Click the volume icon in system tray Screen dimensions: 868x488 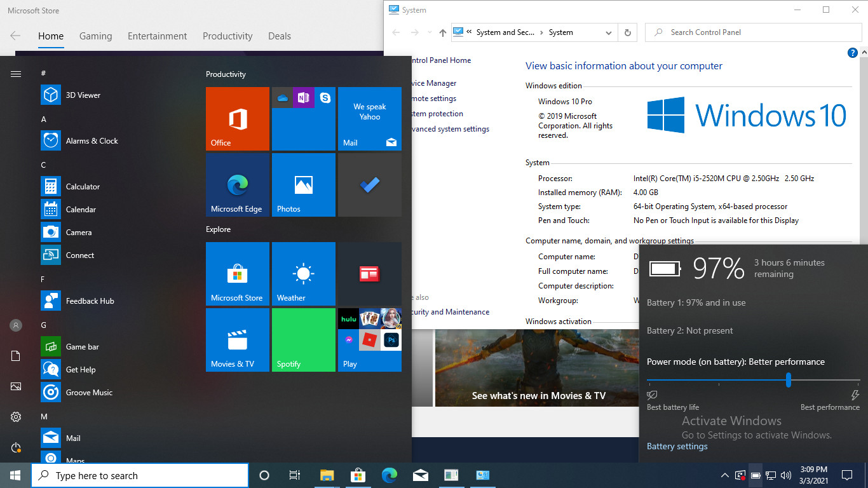(786, 475)
